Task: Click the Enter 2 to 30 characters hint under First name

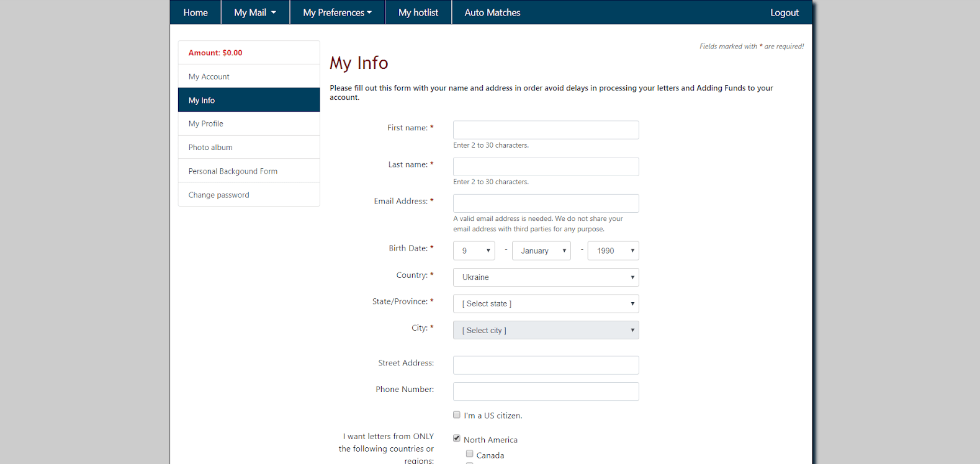Action: (x=491, y=145)
